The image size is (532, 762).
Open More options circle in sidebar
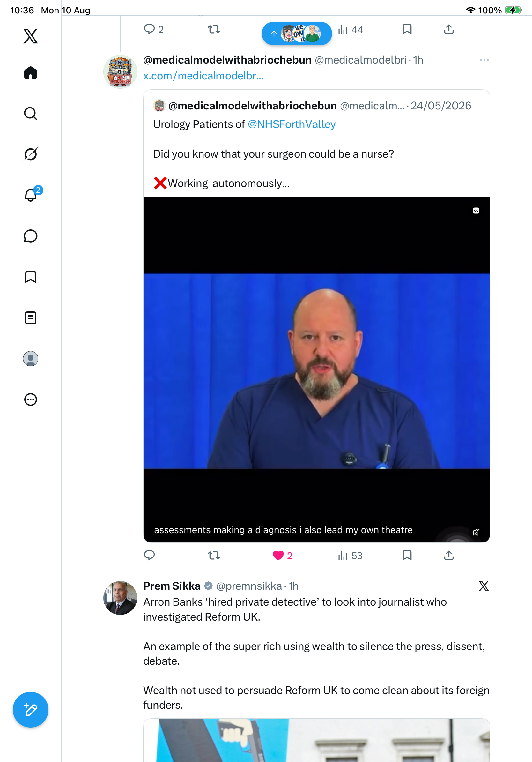[31, 399]
